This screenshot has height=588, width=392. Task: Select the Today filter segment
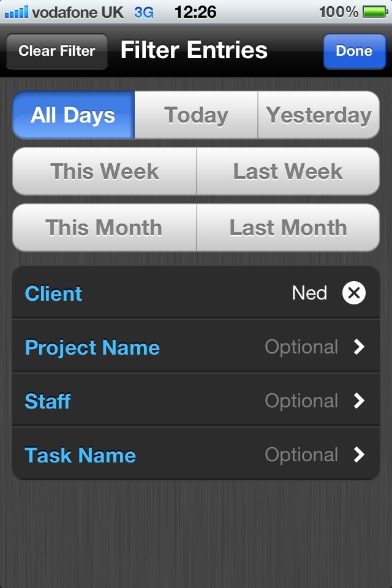point(196,115)
